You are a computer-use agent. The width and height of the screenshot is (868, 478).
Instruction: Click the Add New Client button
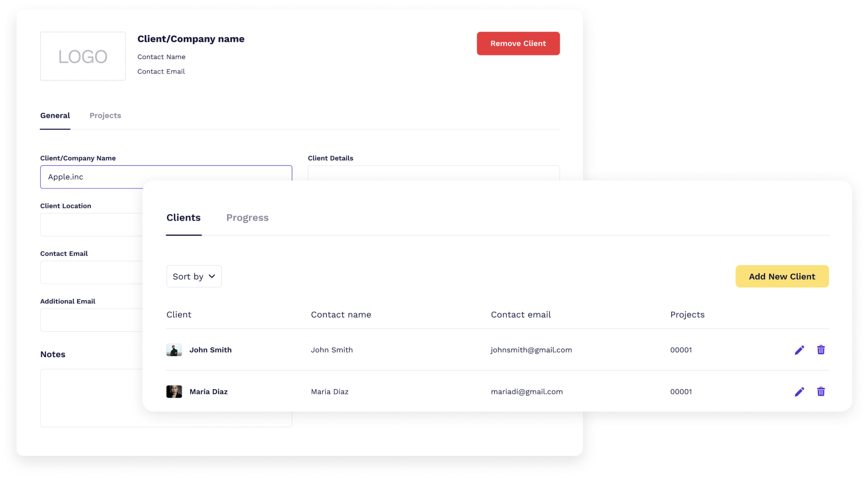coord(782,276)
